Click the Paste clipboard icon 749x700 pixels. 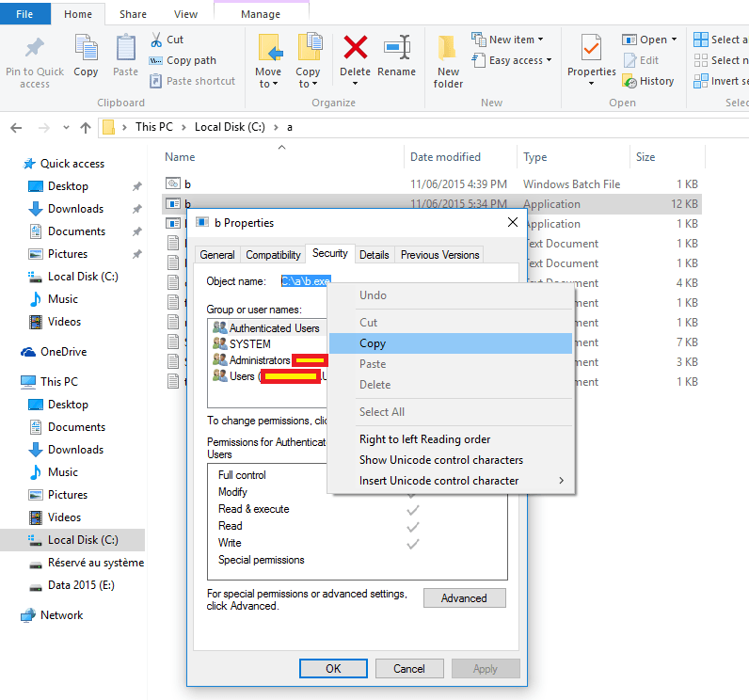126,47
